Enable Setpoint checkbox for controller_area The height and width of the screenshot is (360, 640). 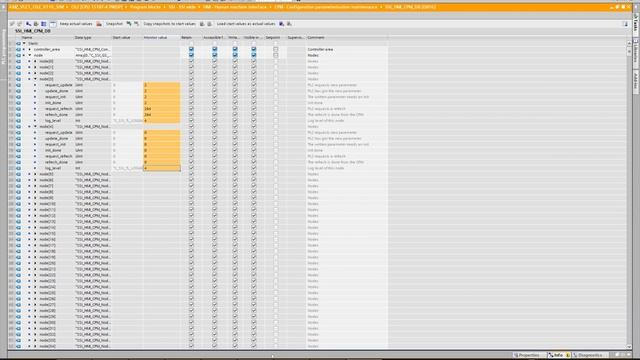click(276, 49)
